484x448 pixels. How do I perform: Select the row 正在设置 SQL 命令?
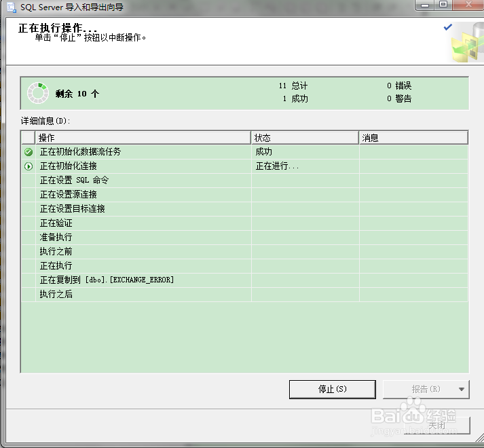(x=245, y=181)
